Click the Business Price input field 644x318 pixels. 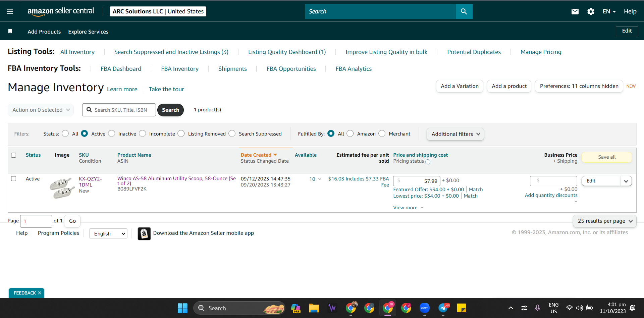click(x=553, y=181)
